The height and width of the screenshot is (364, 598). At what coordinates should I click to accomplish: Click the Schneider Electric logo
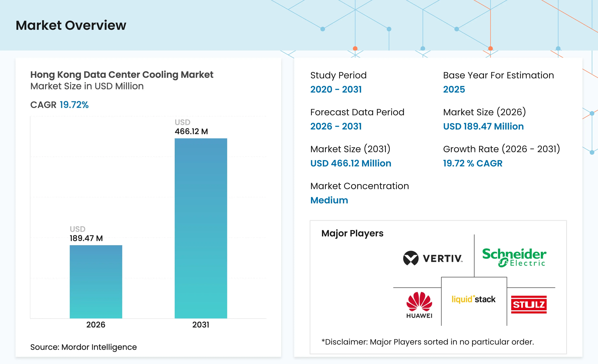514,258
